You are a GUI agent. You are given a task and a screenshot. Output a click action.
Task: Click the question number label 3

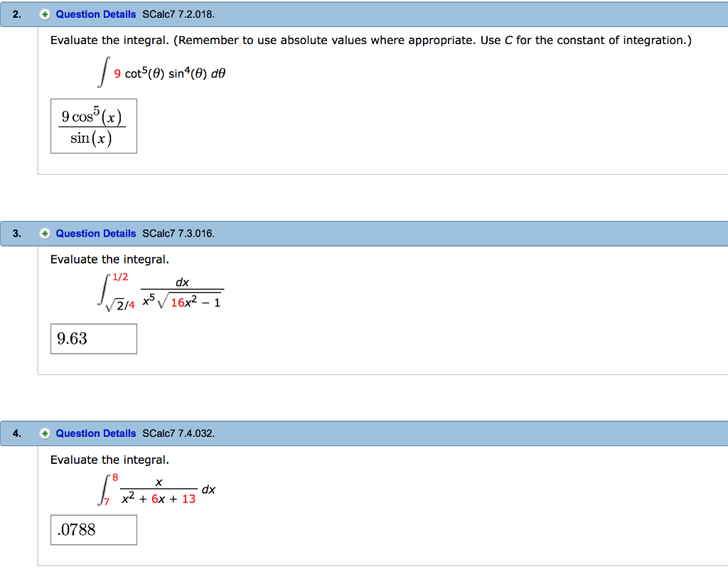pyautogui.click(x=16, y=233)
